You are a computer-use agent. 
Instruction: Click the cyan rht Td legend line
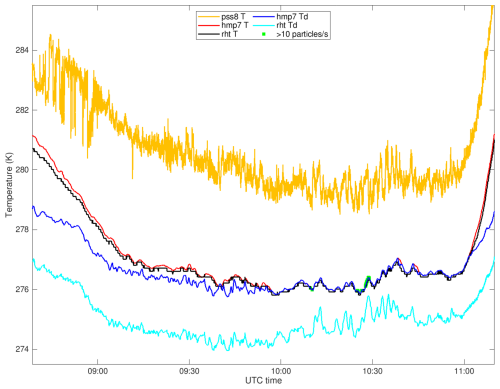click(264, 25)
